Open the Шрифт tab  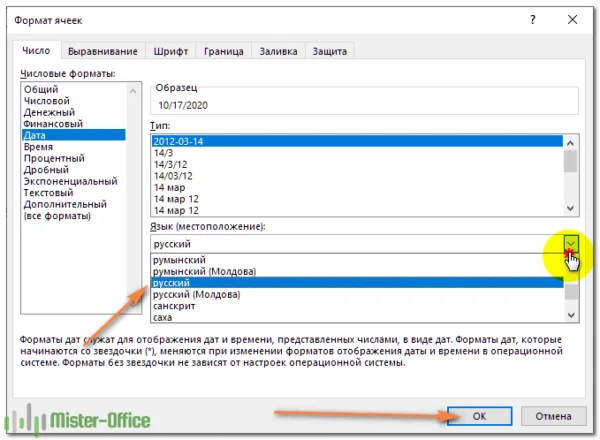tap(172, 52)
